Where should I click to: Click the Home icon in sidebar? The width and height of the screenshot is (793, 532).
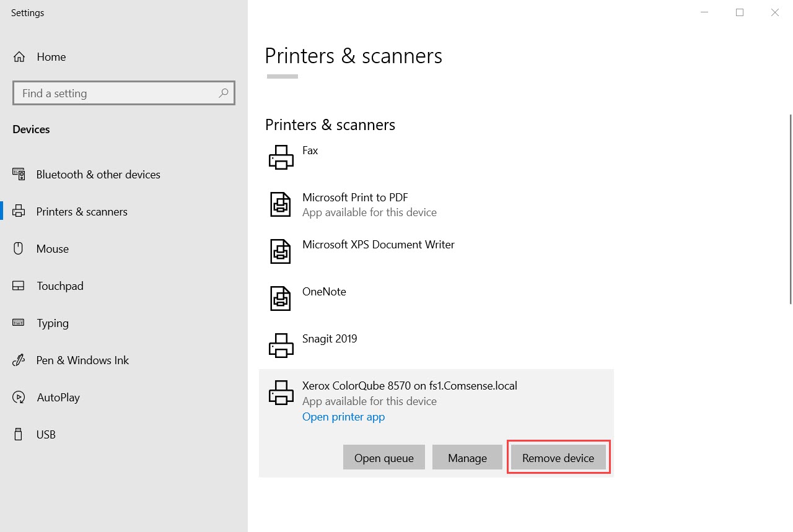pyautogui.click(x=19, y=57)
